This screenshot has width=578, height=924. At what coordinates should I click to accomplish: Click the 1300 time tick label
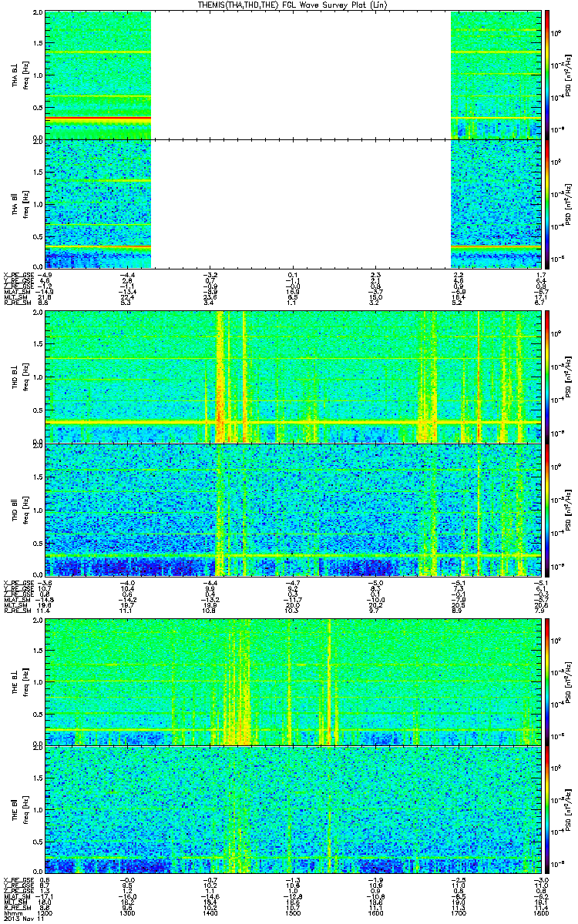128,913
